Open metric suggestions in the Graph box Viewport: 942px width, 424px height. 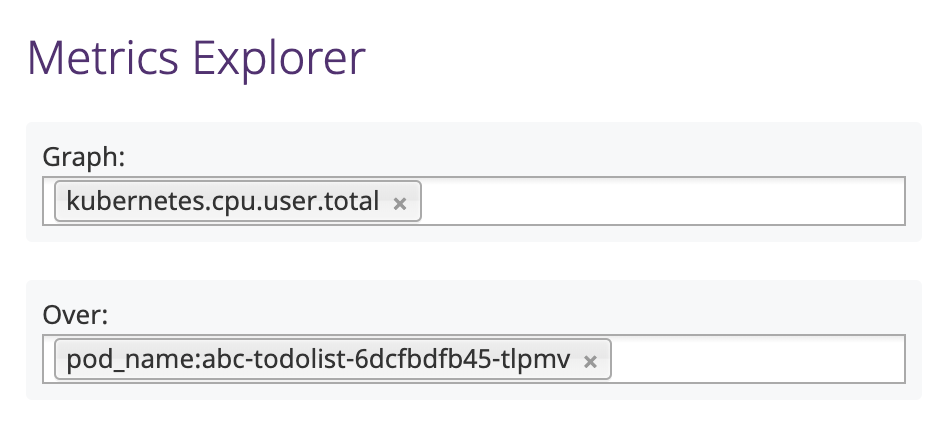[x=661, y=201]
